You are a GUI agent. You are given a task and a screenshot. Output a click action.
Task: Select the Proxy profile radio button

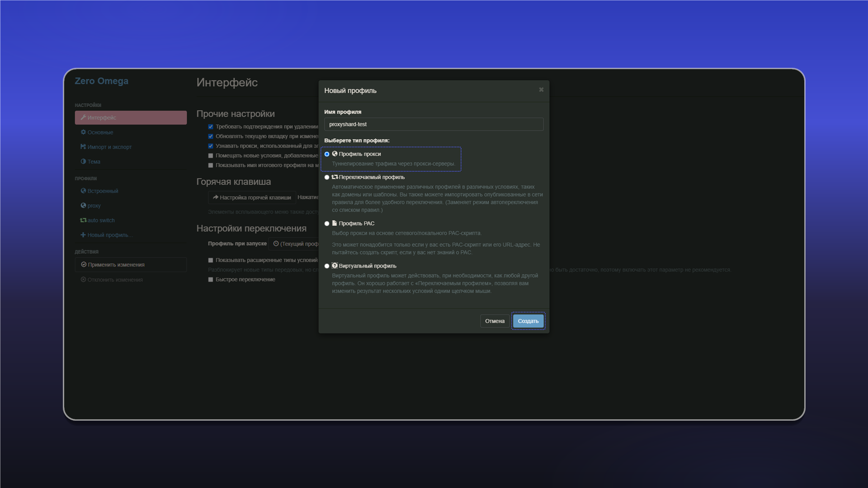[327, 154]
